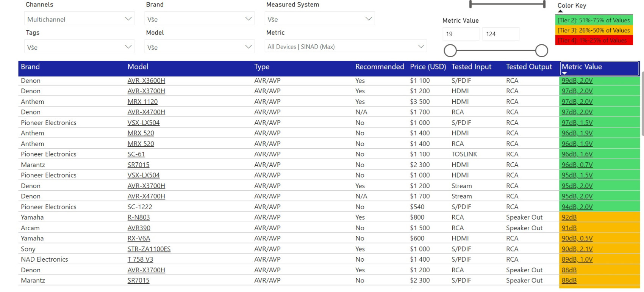644x292 pixels.
Task: Click the left handle of Metric Value slider
Action: [450, 50]
